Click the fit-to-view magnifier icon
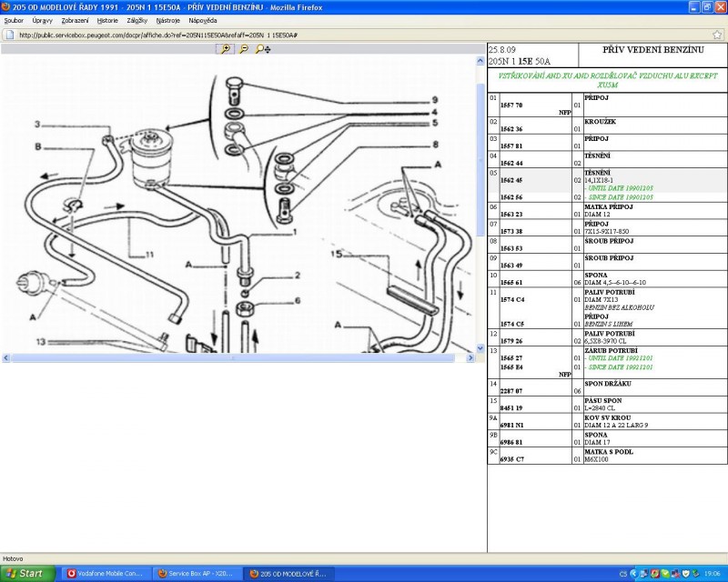The width and height of the screenshot is (728, 582). 262,49
